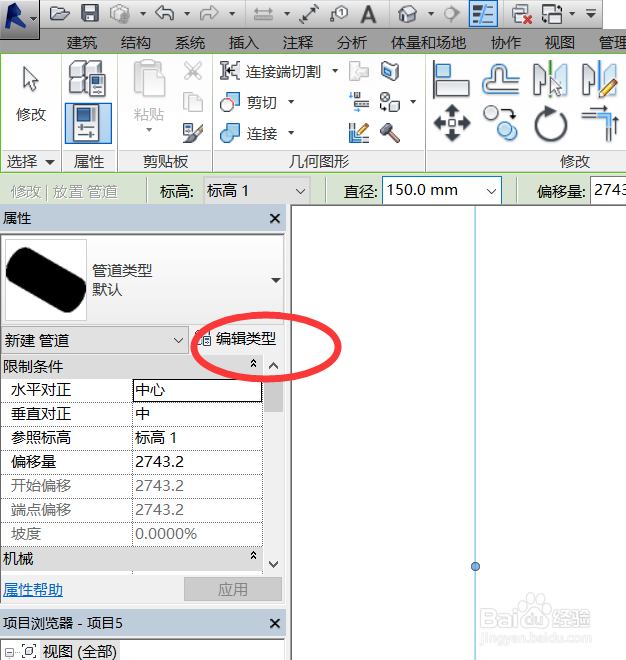Click the 编辑类型 button
The height and width of the screenshot is (660, 626).
click(x=236, y=339)
